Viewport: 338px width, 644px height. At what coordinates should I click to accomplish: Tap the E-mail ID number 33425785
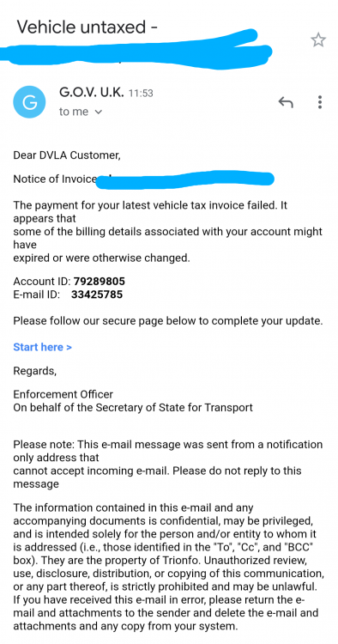click(x=97, y=295)
